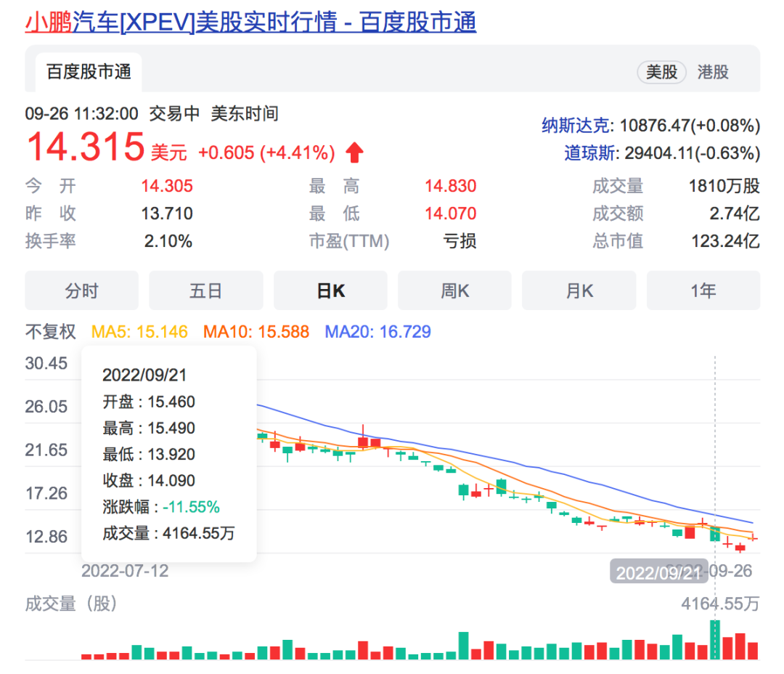This screenshot has width=784, height=674.
Task: Click the 成交量（股）chart label
Action: [x=70, y=604]
